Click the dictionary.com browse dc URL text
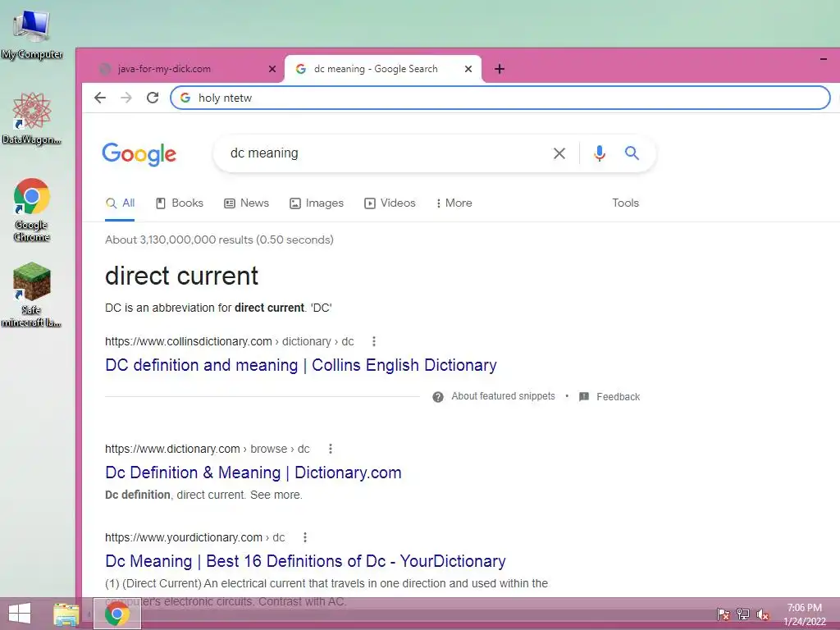Image resolution: width=840 pixels, height=630 pixels. pyautogui.click(x=208, y=449)
